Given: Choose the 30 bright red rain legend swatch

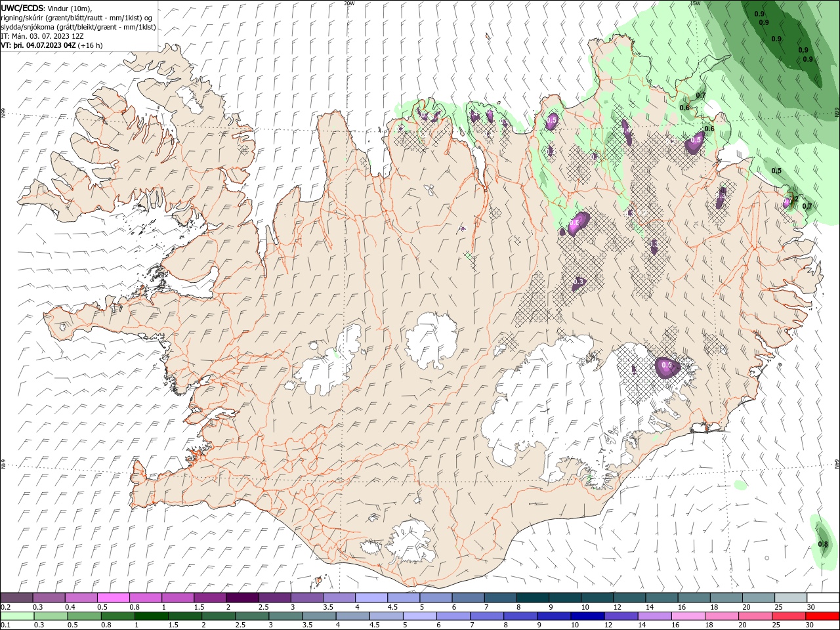Looking at the screenshot, I should pyautogui.click(x=821, y=616).
